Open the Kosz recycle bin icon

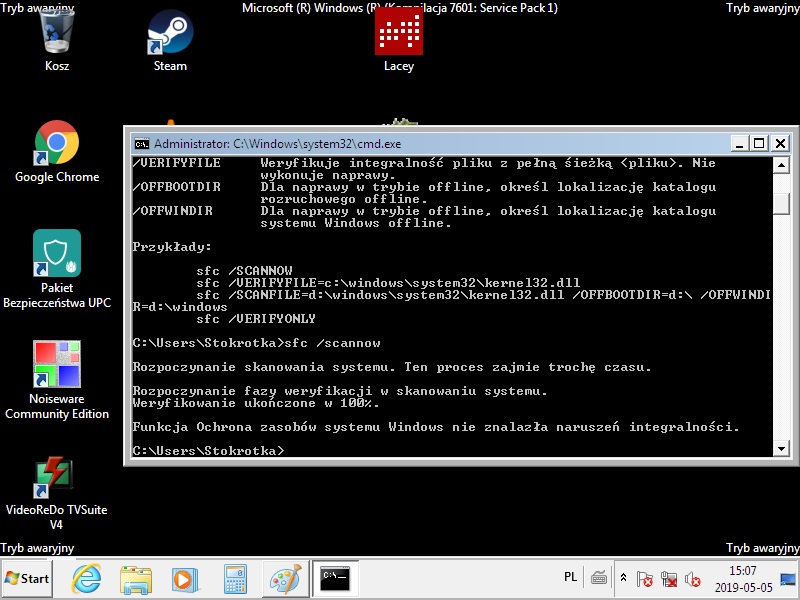tap(57, 35)
